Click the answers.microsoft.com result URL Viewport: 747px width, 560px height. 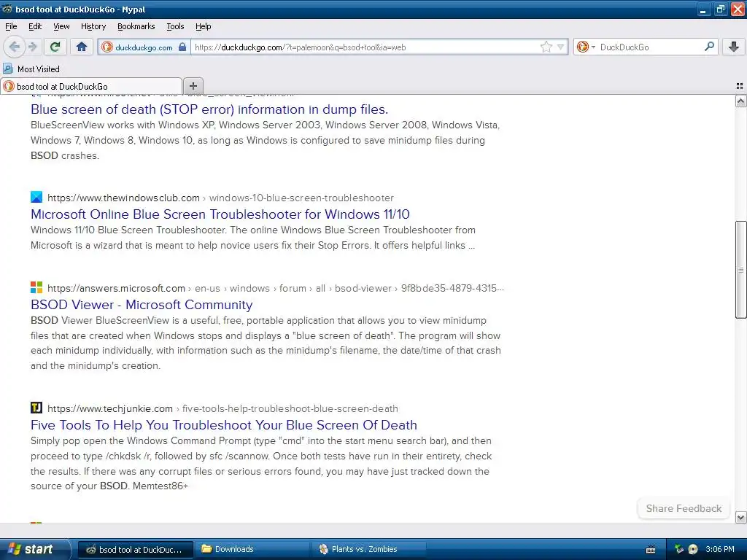pyautogui.click(x=275, y=288)
